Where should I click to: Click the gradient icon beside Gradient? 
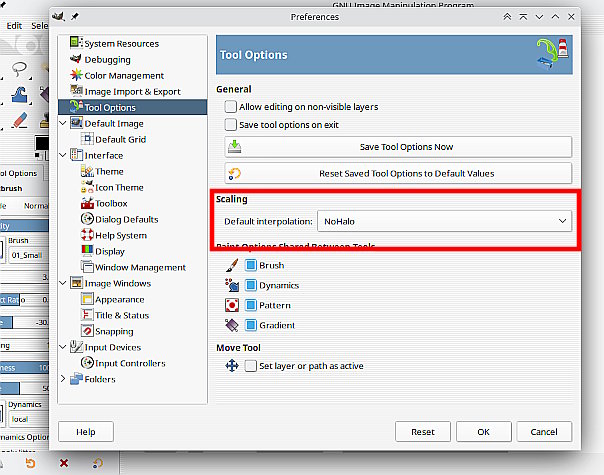point(232,325)
